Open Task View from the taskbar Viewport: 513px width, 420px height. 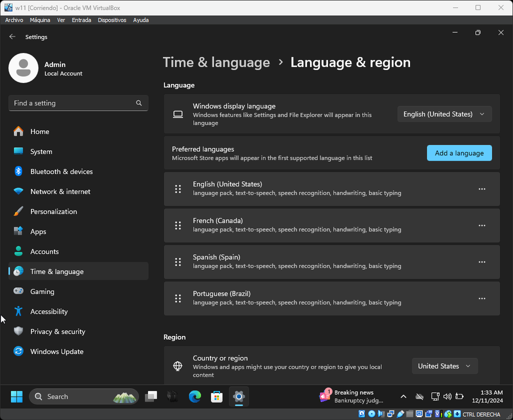click(151, 396)
